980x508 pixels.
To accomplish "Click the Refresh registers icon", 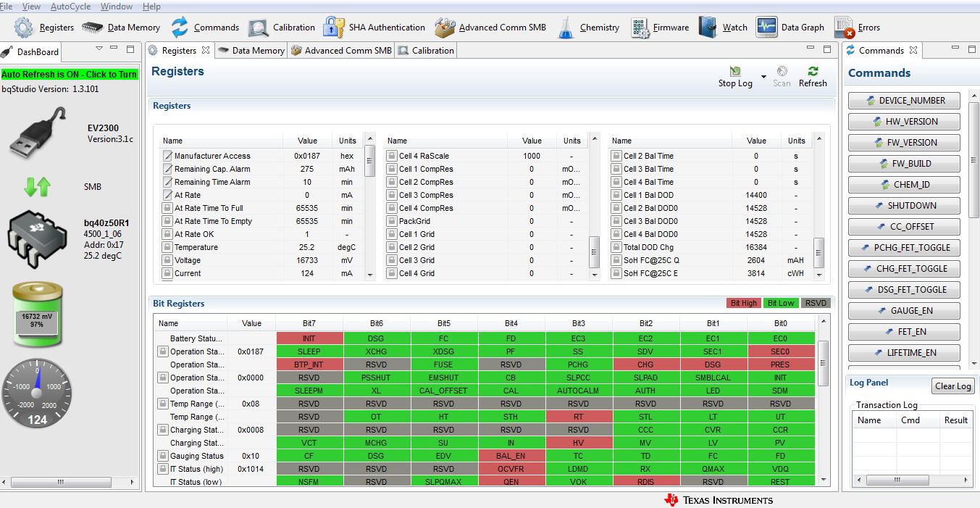I will (813, 71).
